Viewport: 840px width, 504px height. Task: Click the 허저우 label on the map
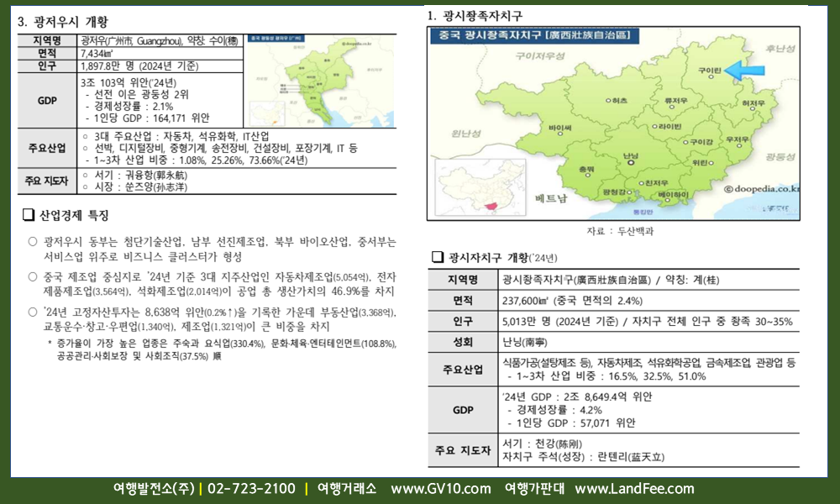[x=753, y=102]
